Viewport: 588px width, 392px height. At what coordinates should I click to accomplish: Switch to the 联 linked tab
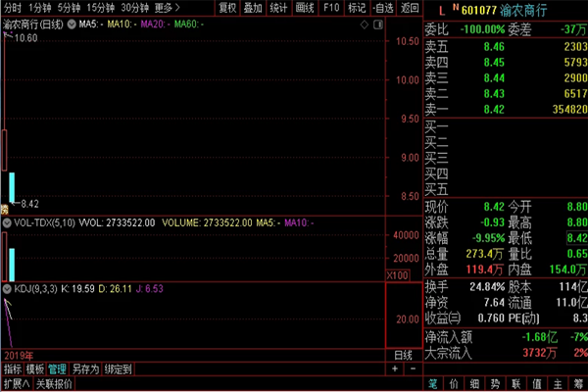pos(516,384)
